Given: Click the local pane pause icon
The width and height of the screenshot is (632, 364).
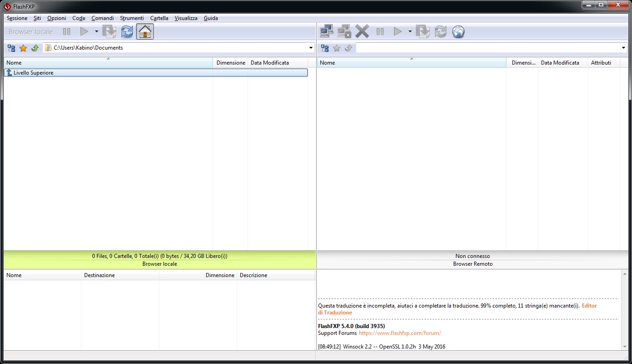Looking at the screenshot, I should (x=67, y=32).
